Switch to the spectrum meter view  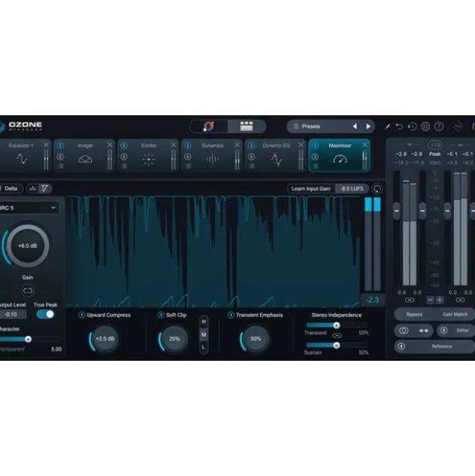pos(33,188)
